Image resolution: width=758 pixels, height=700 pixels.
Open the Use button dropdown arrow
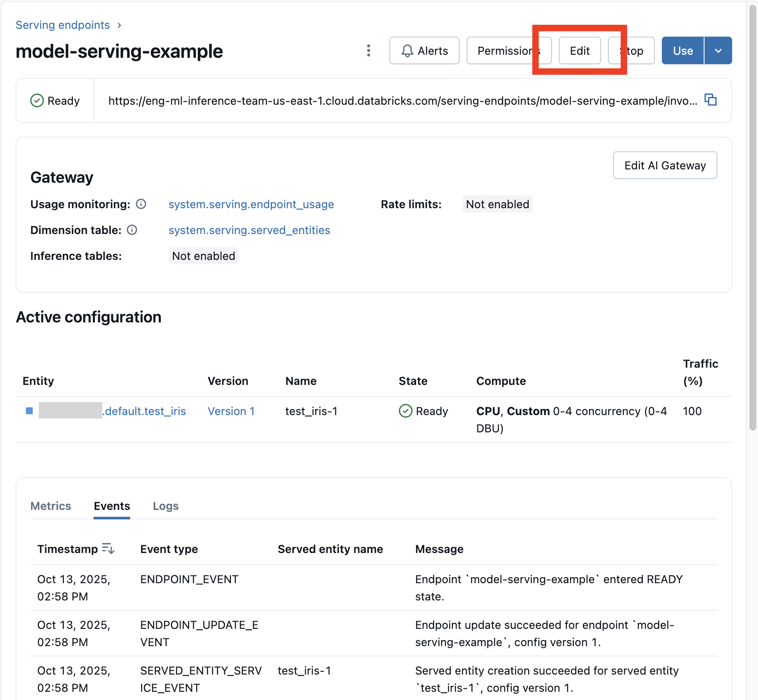(x=718, y=50)
